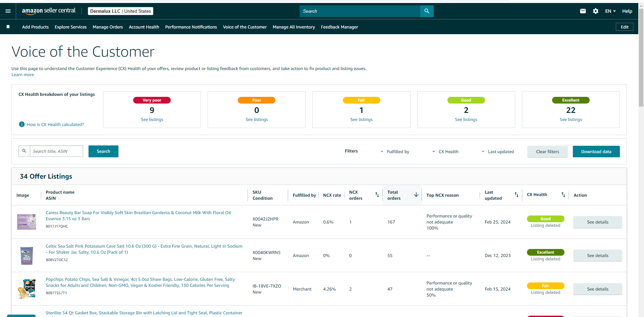Open Dermalux LLC account switcher
The width and height of the screenshot is (644, 317).
pos(120,11)
